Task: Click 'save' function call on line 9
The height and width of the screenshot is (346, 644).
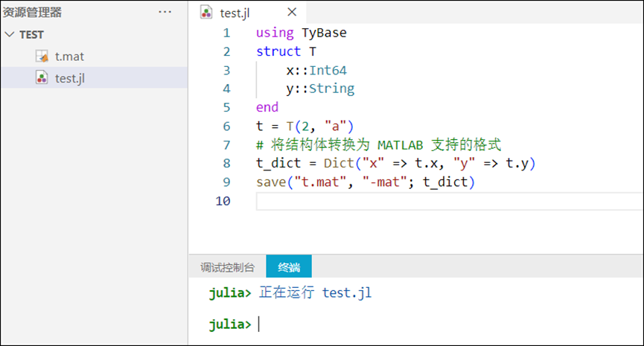Action: [271, 182]
